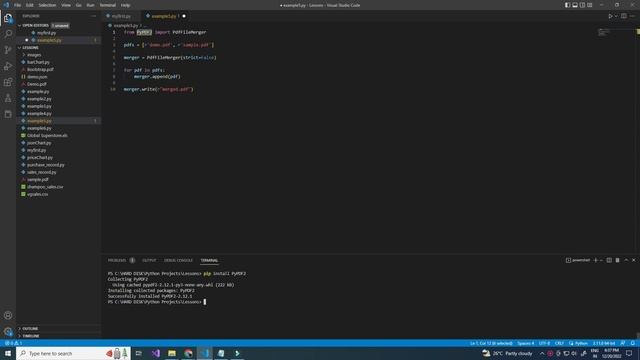Image resolution: width=640 pixels, height=360 pixels.
Task: Open the Manage gear icon
Action: point(8,331)
